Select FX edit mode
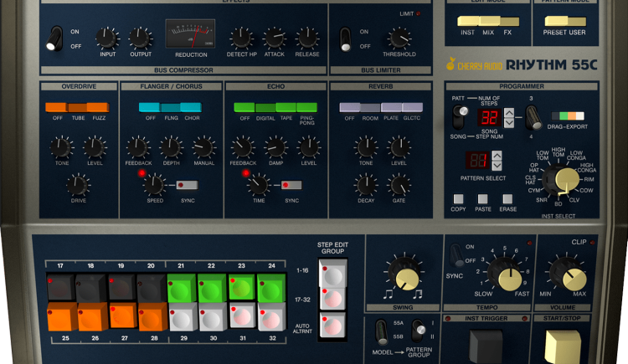The width and height of the screenshot is (628, 364). point(509,21)
